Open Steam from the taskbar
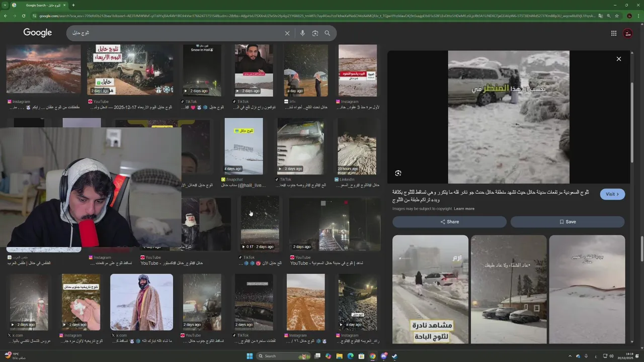Screen dimensions: 644x362 (x=394, y=356)
